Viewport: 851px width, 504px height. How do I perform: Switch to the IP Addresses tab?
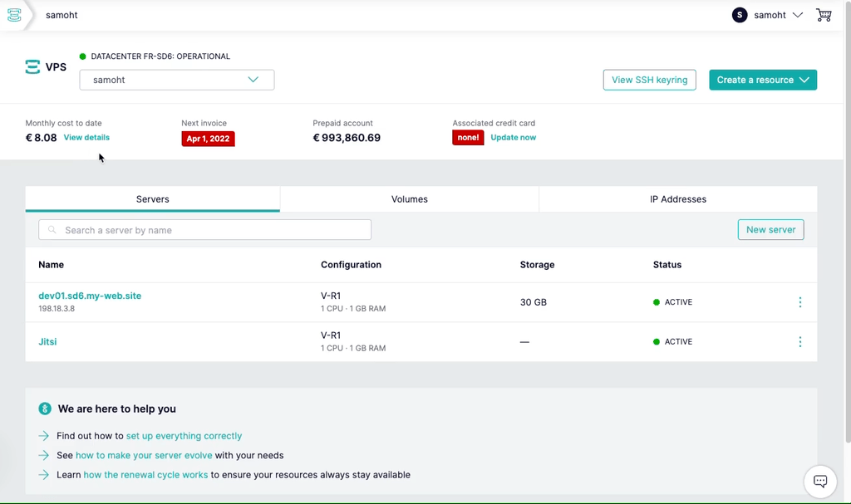(x=677, y=199)
